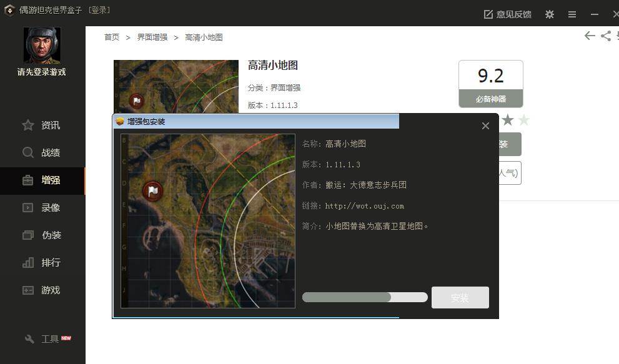The image size is (619, 364).
Task: Click the 必备神器 rating label
Action: (491, 99)
